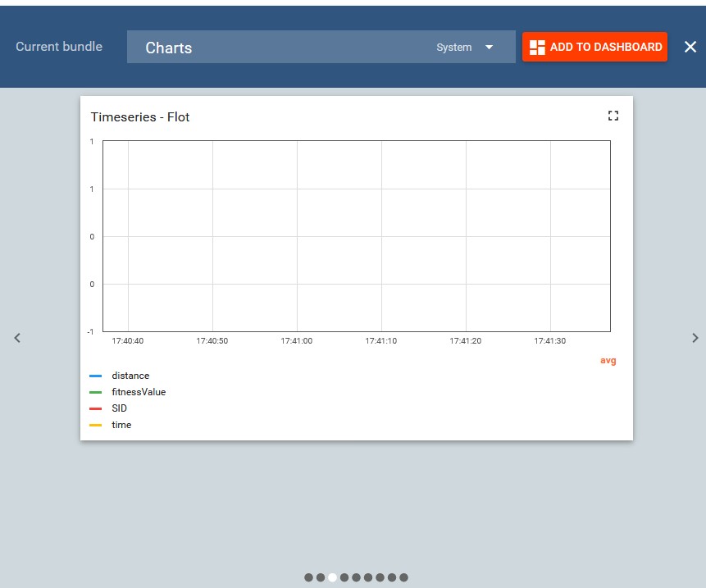706x588 pixels.
Task: Click the red SID color line
Action: (95, 408)
